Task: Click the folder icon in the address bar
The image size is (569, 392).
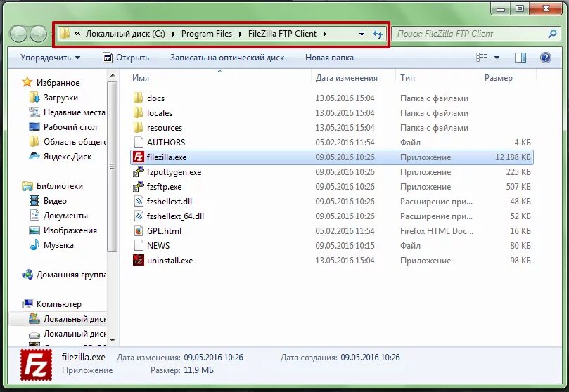Action: pos(65,34)
